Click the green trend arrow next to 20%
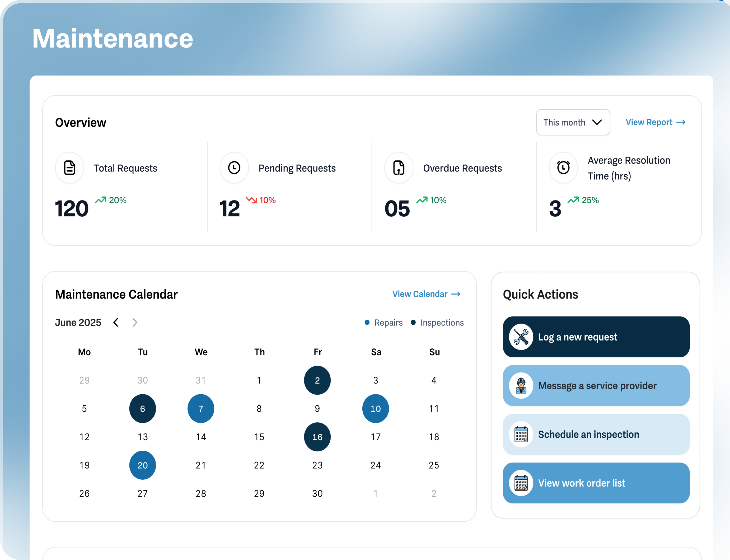This screenshot has height=560, width=730. tap(101, 200)
